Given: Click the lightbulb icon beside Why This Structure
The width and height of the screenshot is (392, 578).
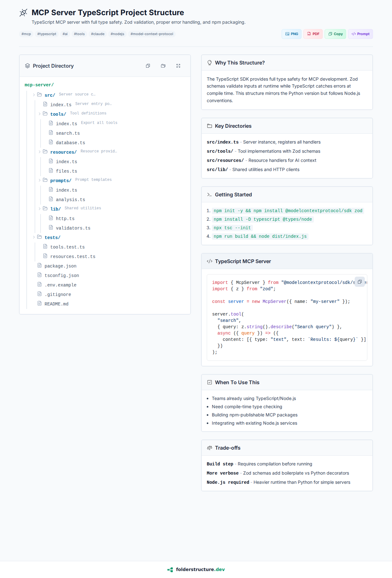Looking at the screenshot, I should [209, 63].
